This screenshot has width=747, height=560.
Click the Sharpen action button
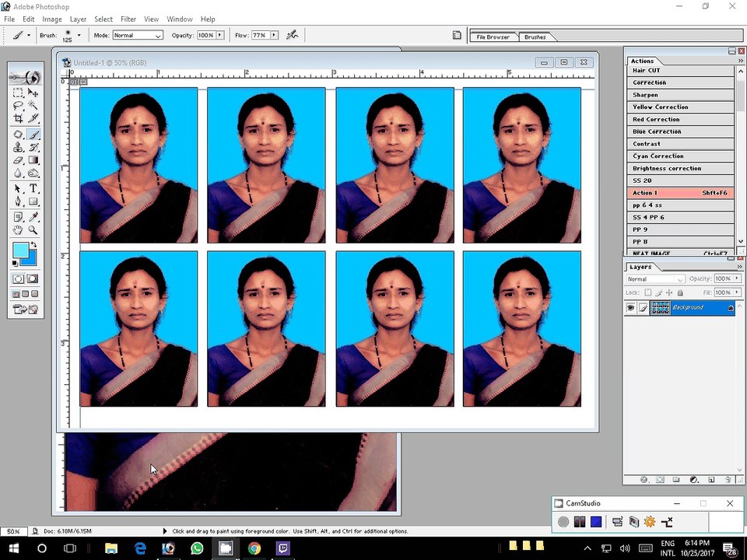point(680,95)
